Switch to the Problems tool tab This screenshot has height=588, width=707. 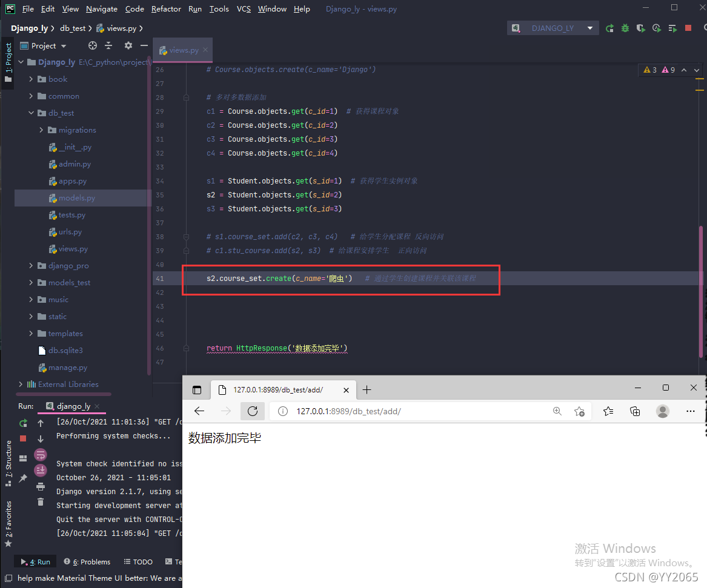tap(87, 562)
